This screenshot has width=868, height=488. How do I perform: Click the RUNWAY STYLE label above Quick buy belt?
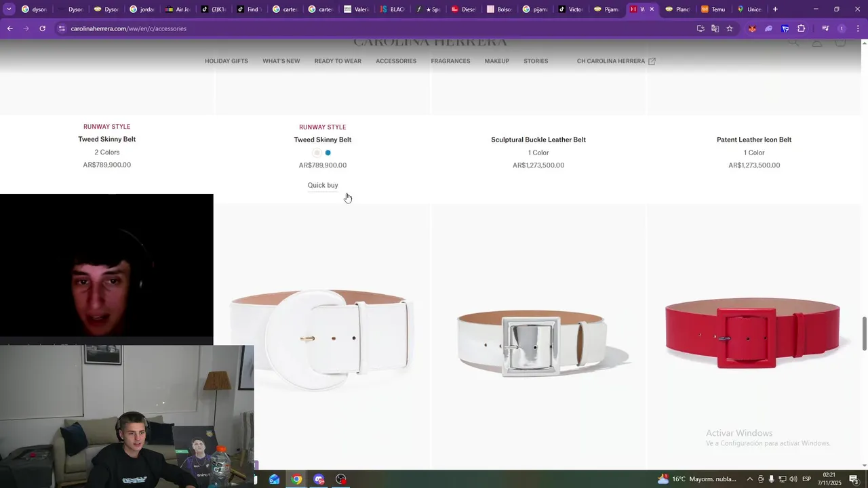[x=323, y=127]
